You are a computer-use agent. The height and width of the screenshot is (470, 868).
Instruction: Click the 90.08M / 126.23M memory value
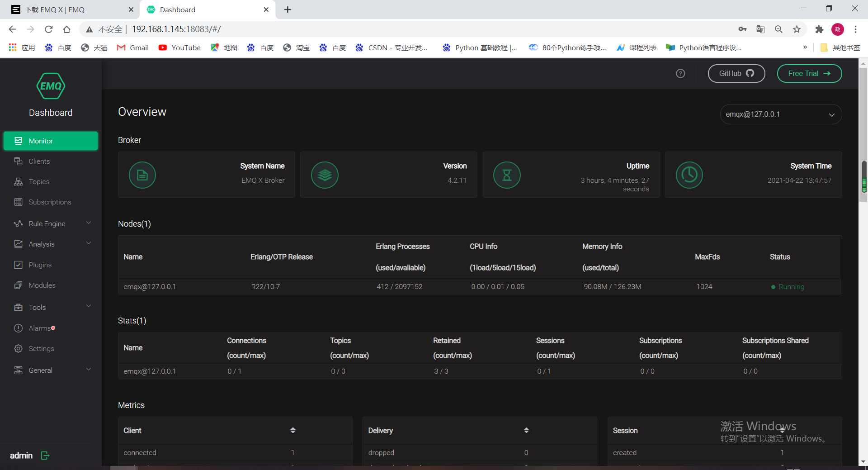pos(612,287)
